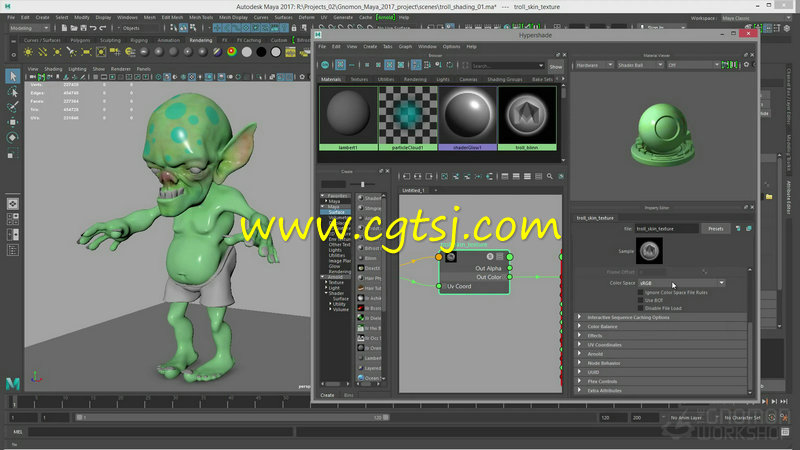Expand the Color Balance section
The height and width of the screenshot is (450, 800).
(x=660, y=327)
